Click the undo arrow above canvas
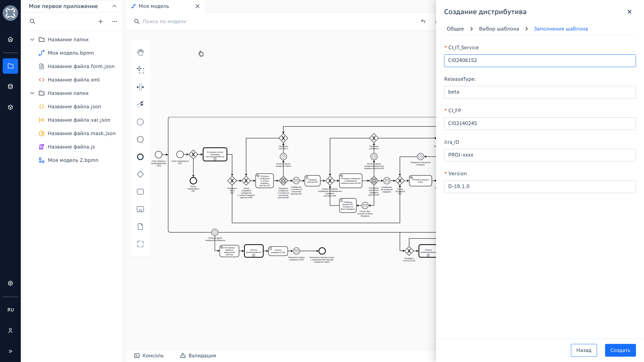 click(x=423, y=21)
